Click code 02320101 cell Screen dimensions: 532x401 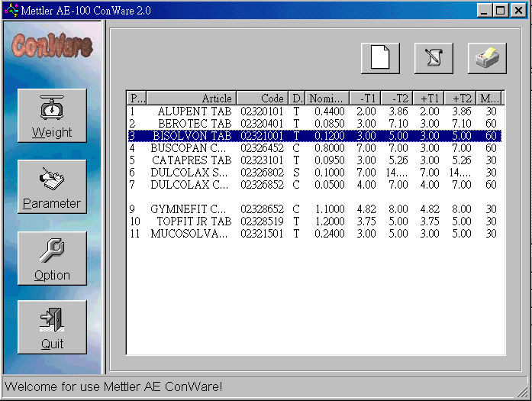click(262, 112)
